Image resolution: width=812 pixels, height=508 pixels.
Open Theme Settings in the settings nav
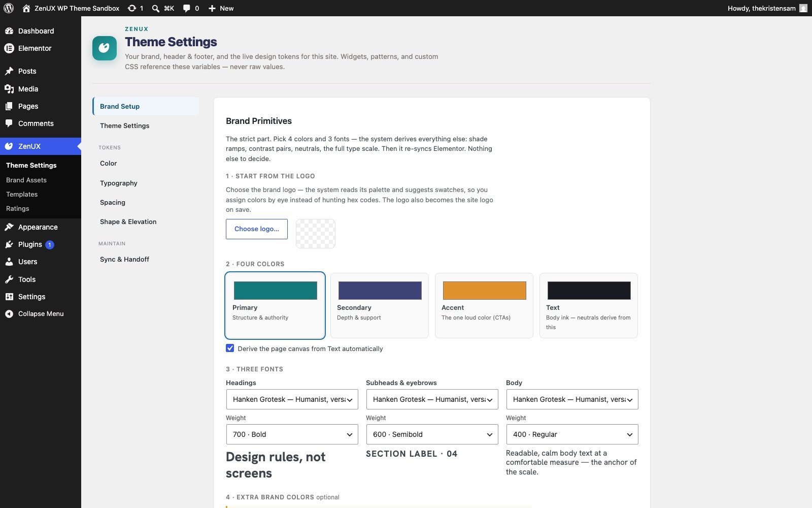[x=146, y=125]
